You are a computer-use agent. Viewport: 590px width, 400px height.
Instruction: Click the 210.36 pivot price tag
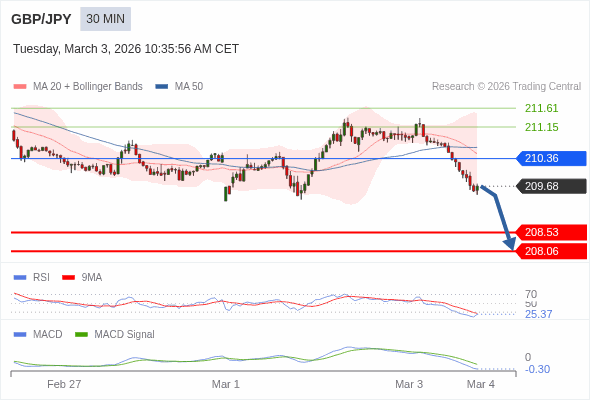click(x=551, y=158)
